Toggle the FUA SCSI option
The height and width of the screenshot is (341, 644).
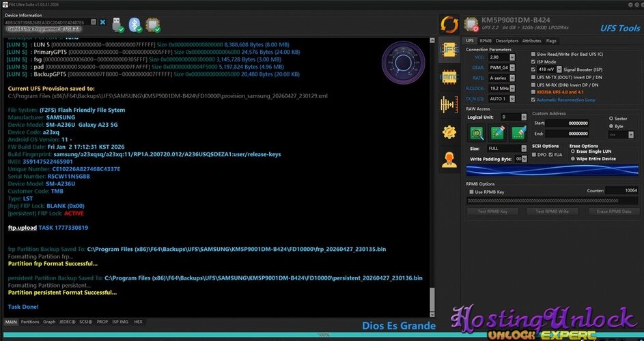point(550,155)
